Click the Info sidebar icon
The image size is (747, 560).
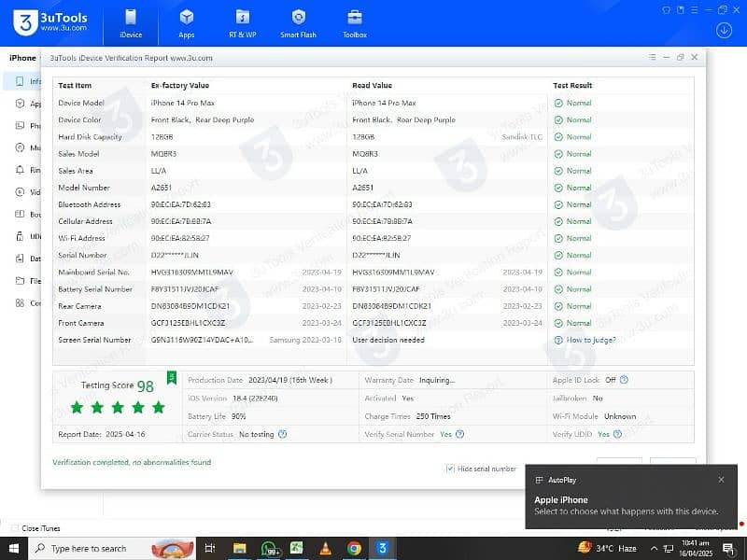click(x=20, y=81)
